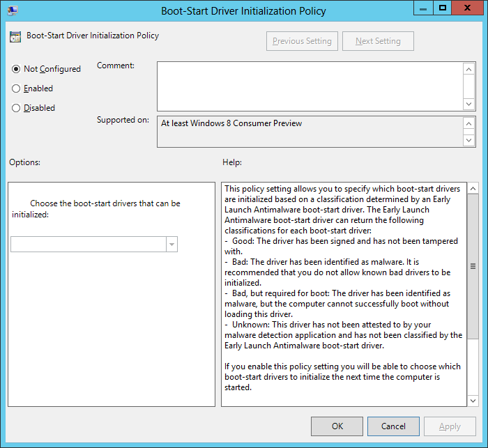Screen dimensions: 488x448
Task: Go to Next Setting
Action: (378, 41)
